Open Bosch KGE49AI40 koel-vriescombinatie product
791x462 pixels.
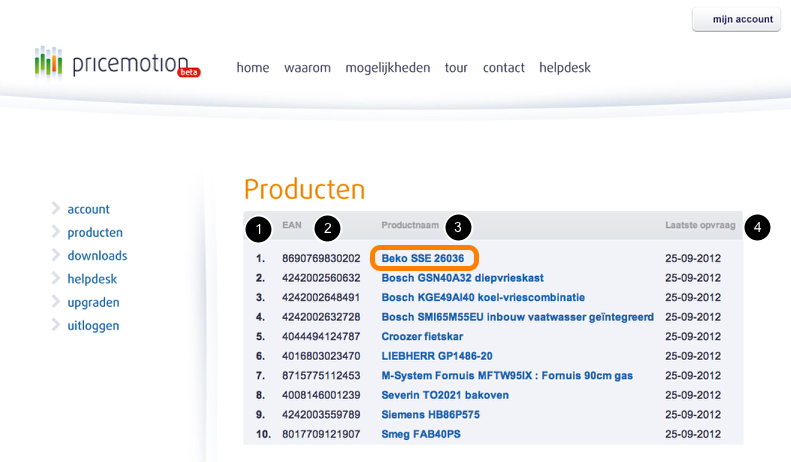[483, 298]
